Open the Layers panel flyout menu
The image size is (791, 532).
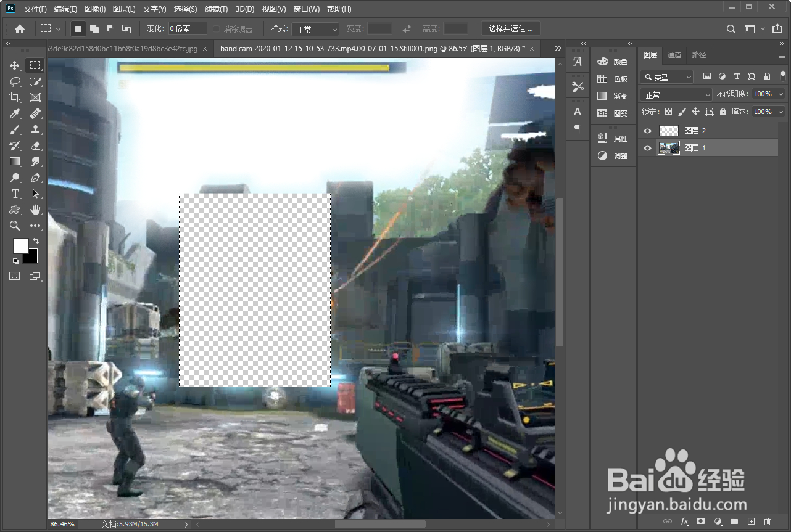782,55
